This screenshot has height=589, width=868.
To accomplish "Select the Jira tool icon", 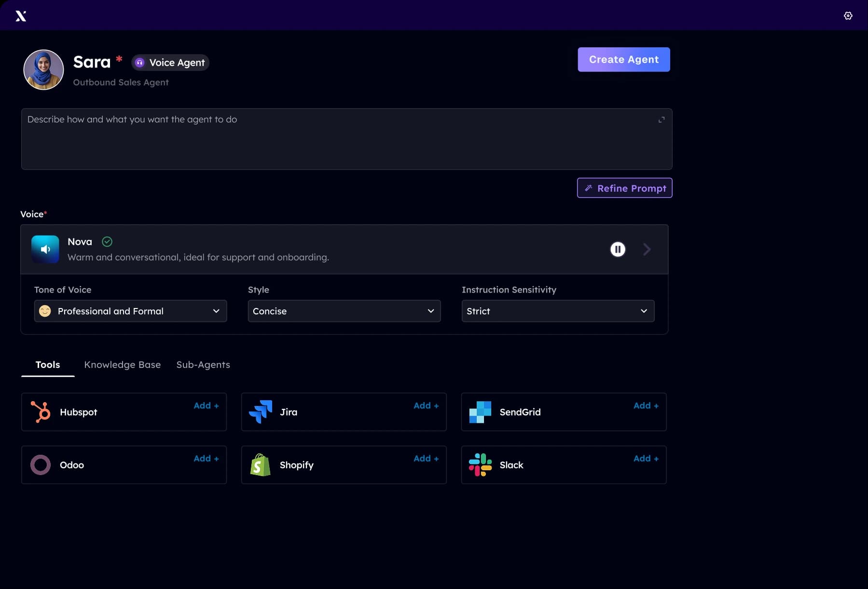I will [x=260, y=412].
